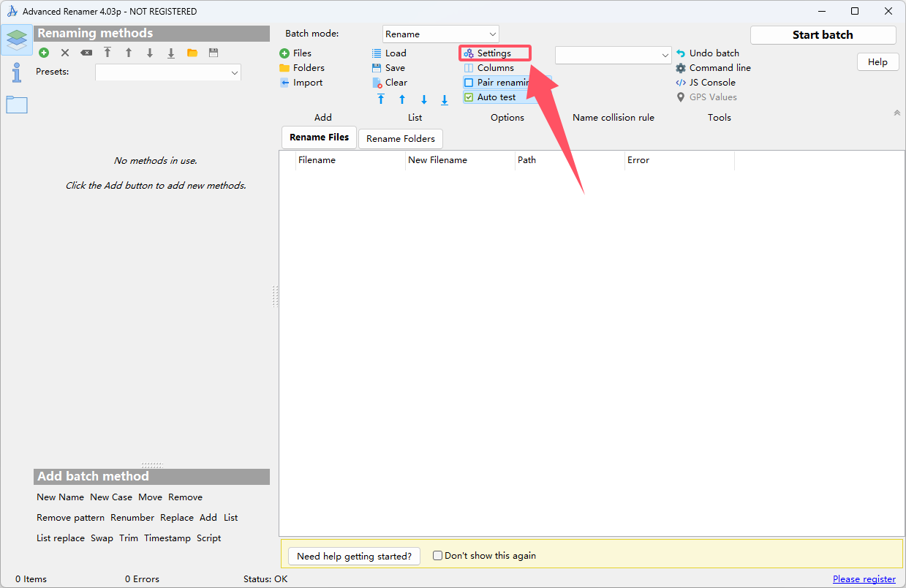Add a method with the green plus icon
This screenshot has width=906, height=588.
[x=44, y=53]
